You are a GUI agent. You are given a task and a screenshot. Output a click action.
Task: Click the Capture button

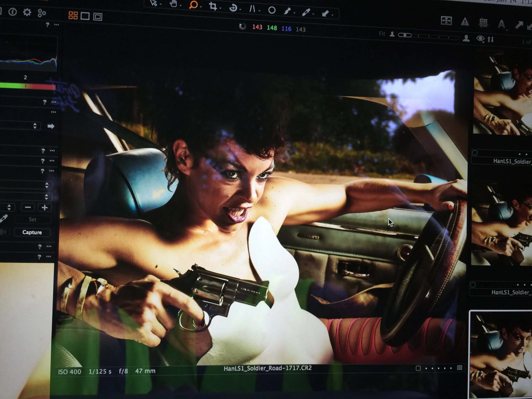point(32,232)
